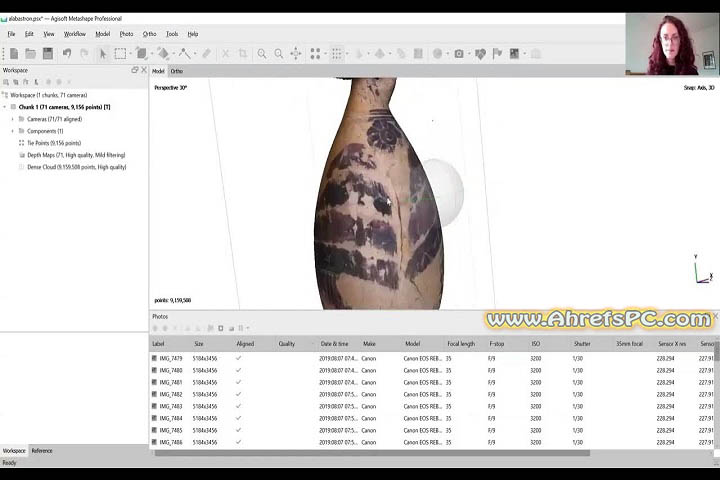
Task: Open dropdown arrow beside Move Region tool
Action: point(152,54)
